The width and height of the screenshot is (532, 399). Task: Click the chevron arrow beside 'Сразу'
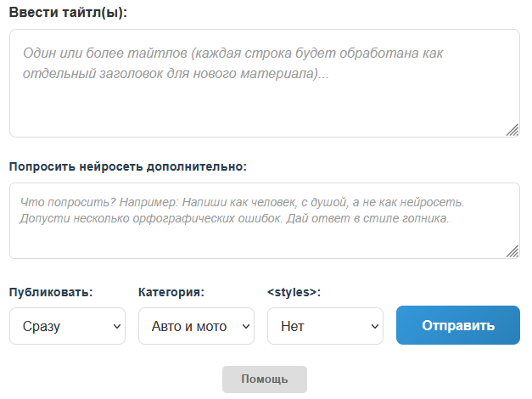[116, 326]
